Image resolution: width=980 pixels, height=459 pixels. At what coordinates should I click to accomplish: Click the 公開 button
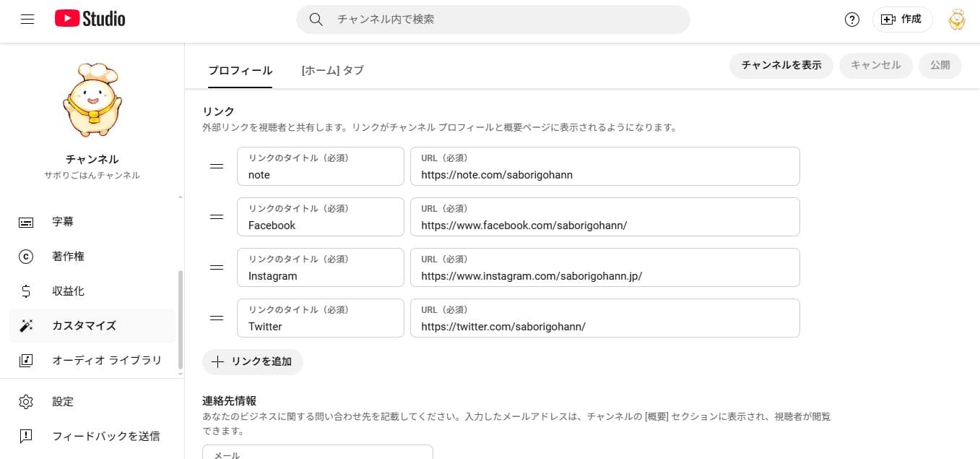pos(940,65)
